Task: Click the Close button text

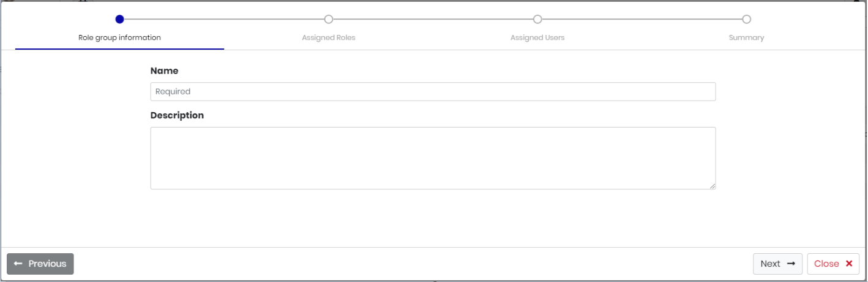Action: pyautogui.click(x=826, y=264)
